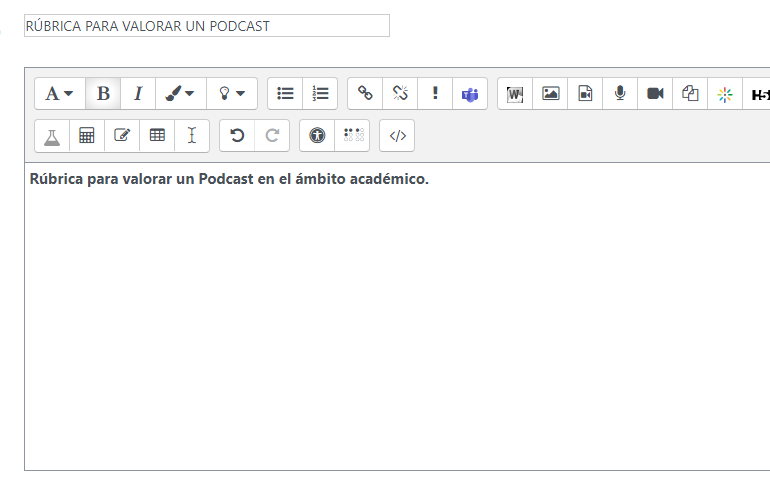This screenshot has height=485, width=770.
Task: Open the paragraph styles dropdown
Action: click(x=60, y=93)
